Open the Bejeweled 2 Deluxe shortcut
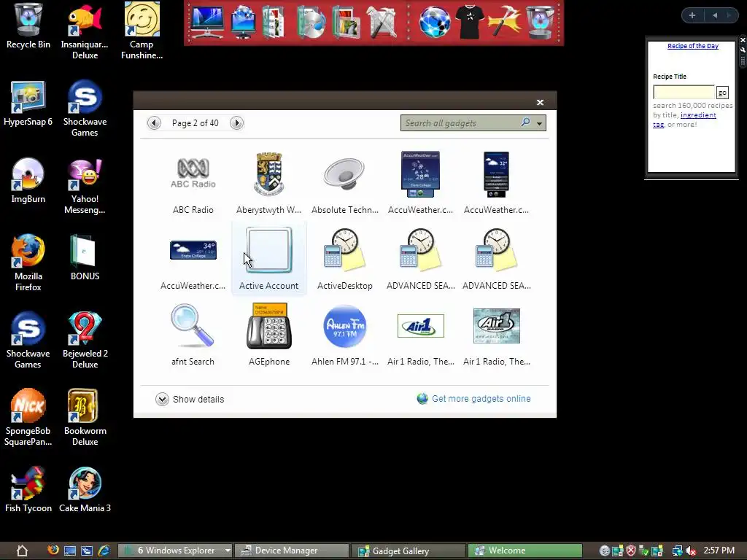Viewport: 747px width, 560px height. tap(85, 341)
